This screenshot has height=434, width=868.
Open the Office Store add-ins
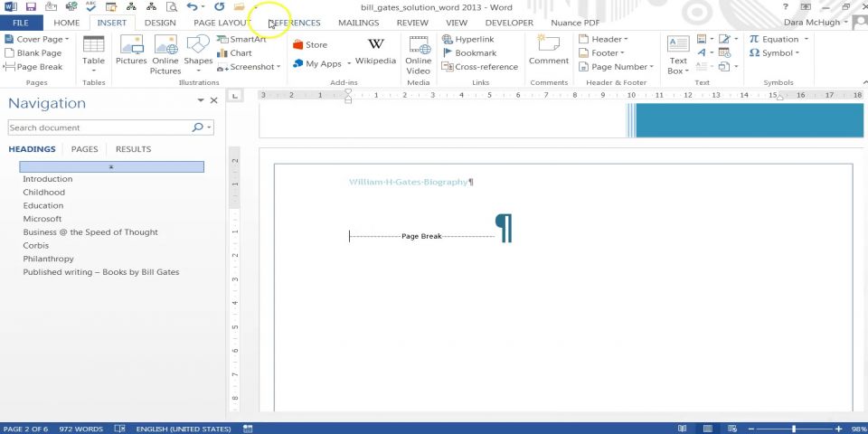point(310,45)
